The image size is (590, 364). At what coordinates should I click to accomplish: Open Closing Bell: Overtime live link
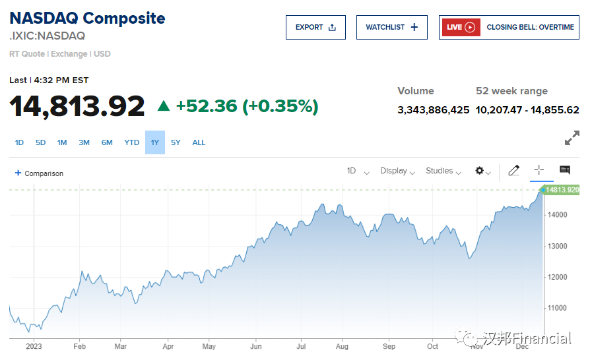[529, 28]
